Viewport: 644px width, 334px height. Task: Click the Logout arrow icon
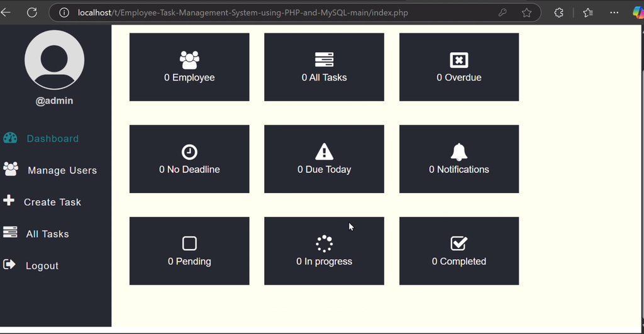coord(9,264)
